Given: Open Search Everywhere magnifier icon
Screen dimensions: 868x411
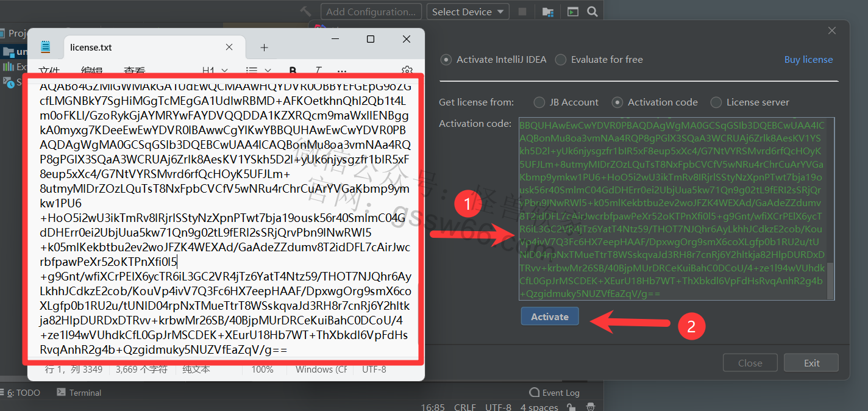Looking at the screenshot, I should 592,12.
